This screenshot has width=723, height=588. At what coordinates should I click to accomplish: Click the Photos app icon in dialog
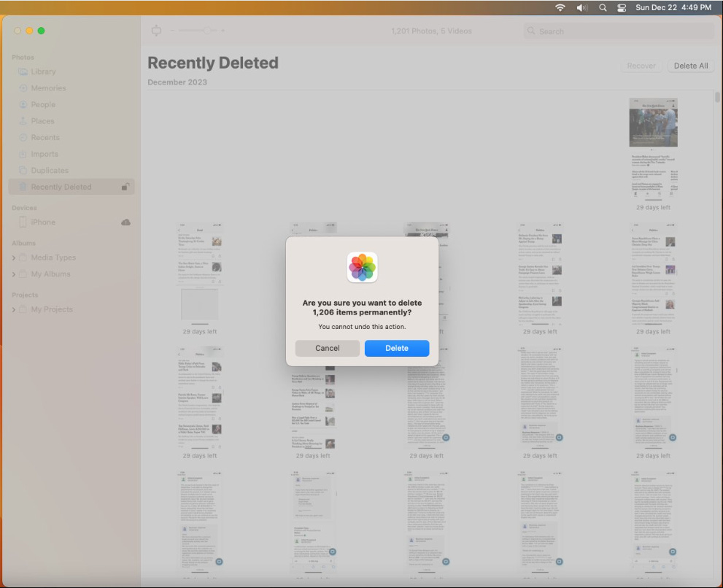pos(362,267)
